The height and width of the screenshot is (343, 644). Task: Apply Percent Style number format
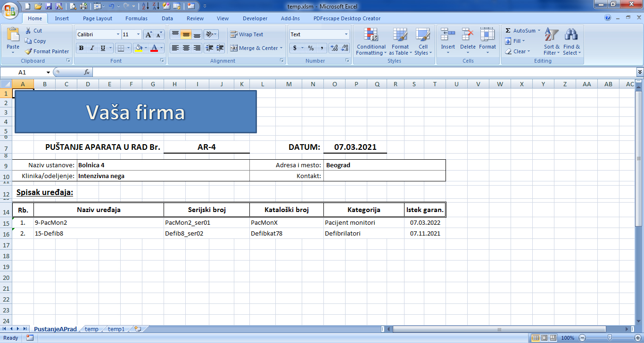coord(311,48)
